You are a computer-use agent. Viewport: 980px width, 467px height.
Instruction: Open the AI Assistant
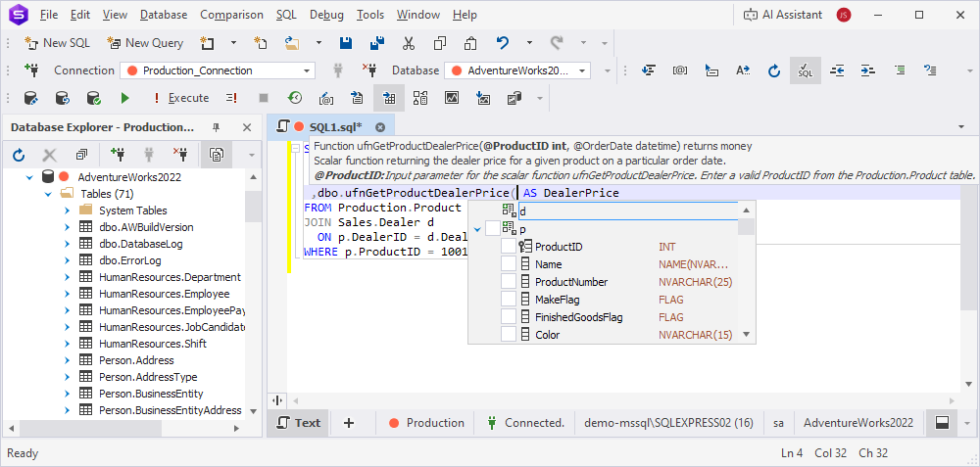point(781,15)
